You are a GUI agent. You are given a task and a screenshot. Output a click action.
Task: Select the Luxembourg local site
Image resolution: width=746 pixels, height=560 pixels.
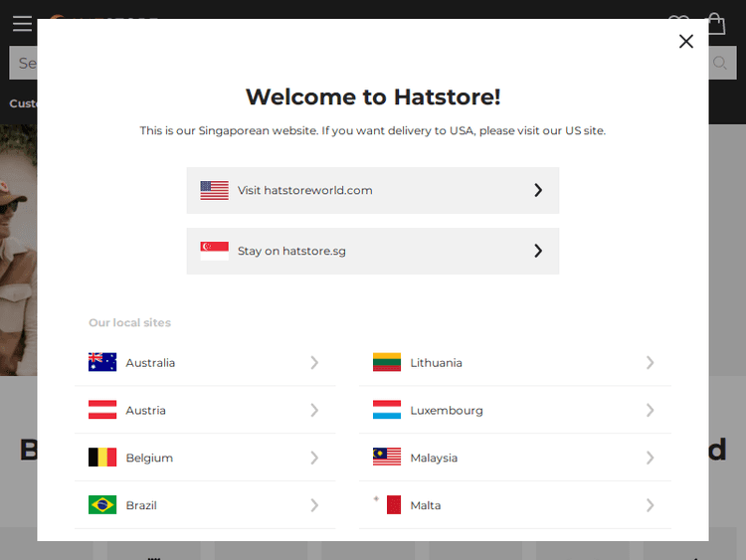515,410
